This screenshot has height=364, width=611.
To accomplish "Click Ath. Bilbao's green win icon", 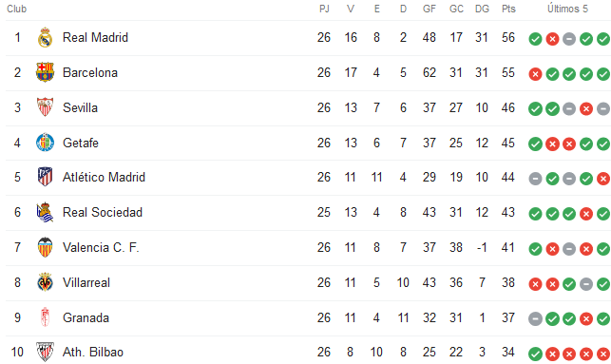I will (x=535, y=354).
